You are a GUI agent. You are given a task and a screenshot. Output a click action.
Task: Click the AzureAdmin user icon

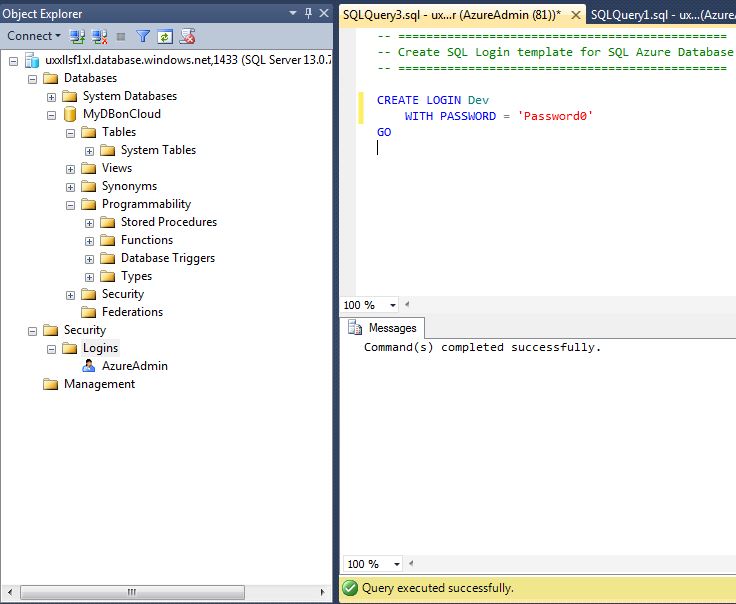pyautogui.click(x=88, y=366)
